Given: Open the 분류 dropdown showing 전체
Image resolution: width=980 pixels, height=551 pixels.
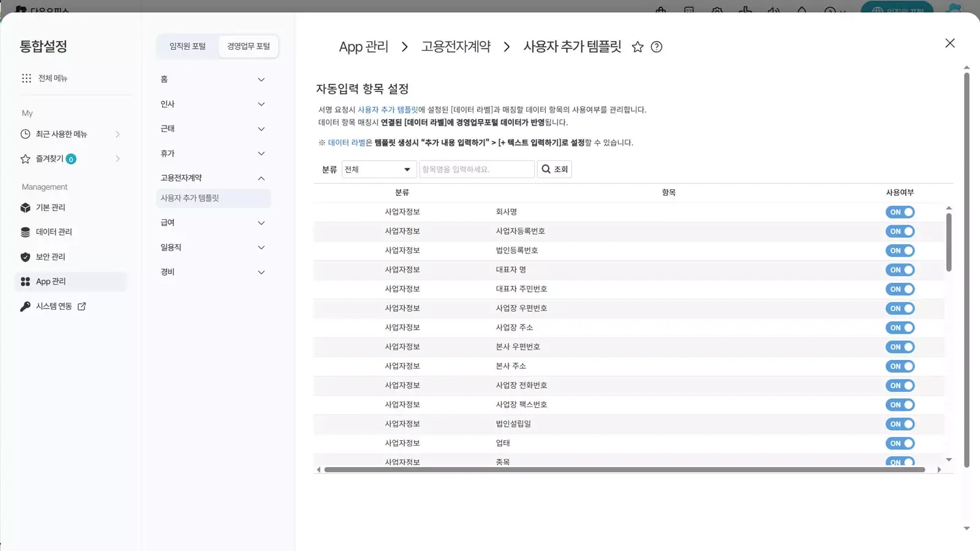Looking at the screenshot, I should coord(379,169).
